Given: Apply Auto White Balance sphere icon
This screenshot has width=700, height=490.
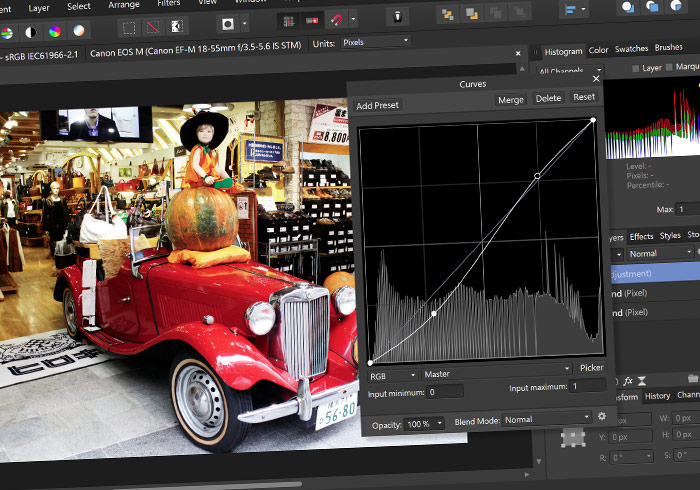Looking at the screenshot, I should pos(79,30).
